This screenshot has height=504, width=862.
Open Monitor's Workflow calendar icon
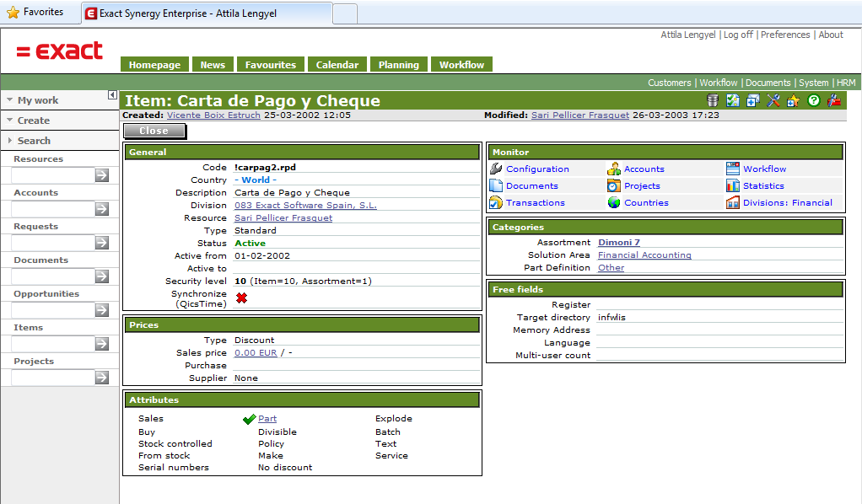tap(733, 169)
